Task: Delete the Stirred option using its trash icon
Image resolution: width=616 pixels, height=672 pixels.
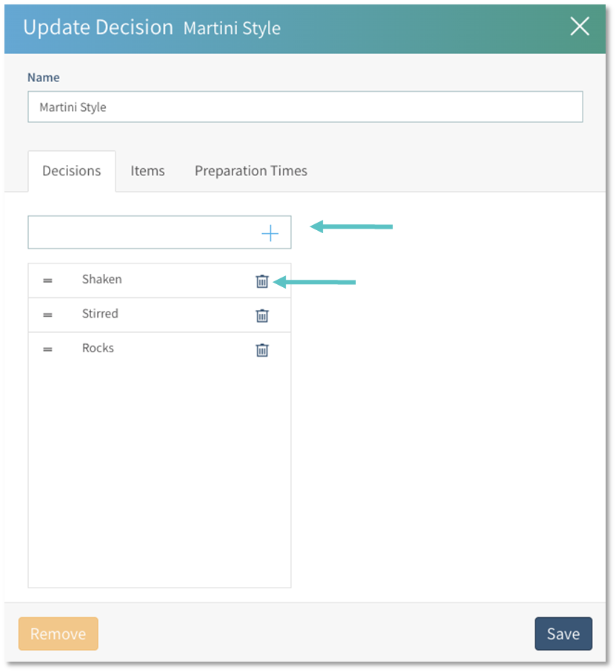Action: (x=261, y=315)
